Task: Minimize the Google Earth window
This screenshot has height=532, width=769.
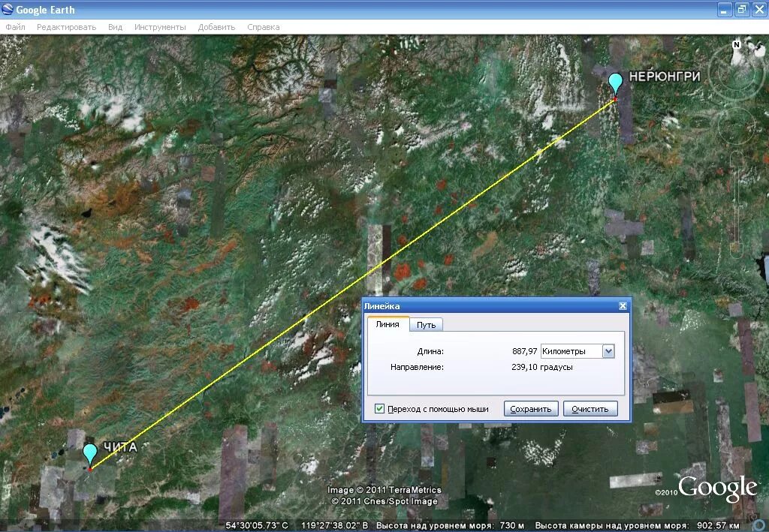Action: (725, 9)
